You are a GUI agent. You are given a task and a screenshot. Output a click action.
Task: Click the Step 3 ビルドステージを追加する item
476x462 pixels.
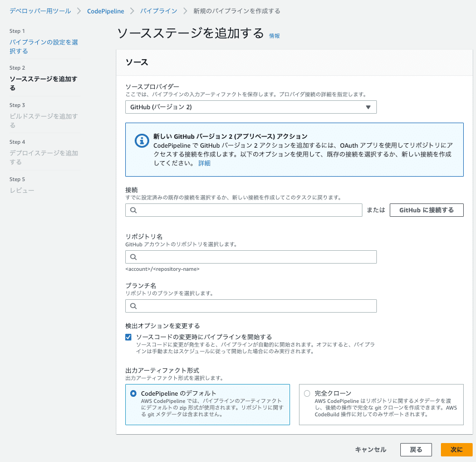[43, 121]
